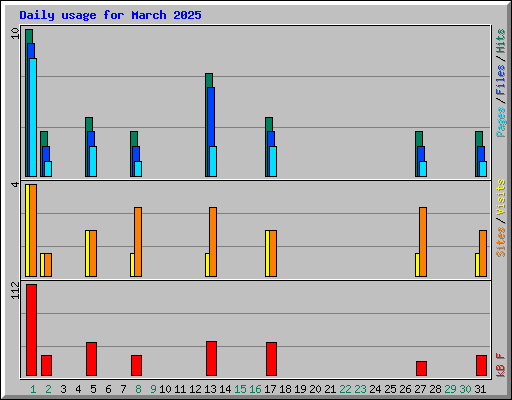Click the red KB bar for day 5
Image resolution: width=512 pixels, height=400 pixels.
[x=91, y=359]
